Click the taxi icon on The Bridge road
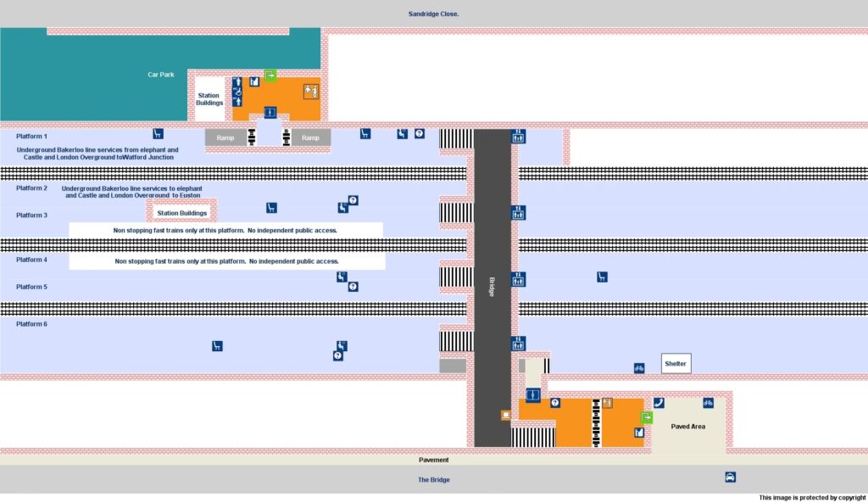 tap(730, 477)
